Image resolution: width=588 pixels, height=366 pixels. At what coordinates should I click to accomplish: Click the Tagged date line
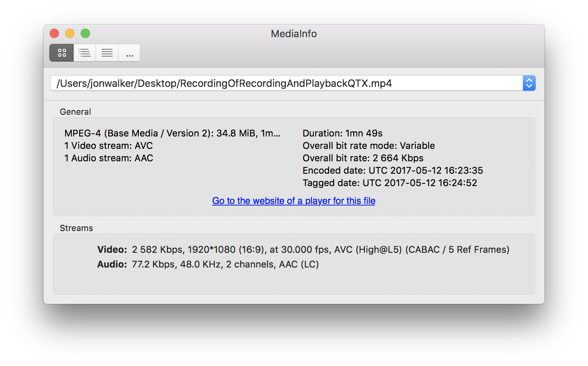pos(390,183)
